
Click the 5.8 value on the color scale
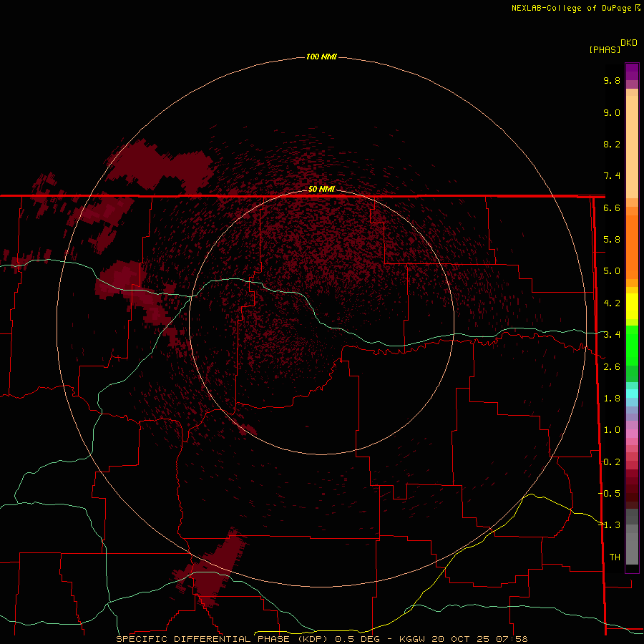pos(612,240)
